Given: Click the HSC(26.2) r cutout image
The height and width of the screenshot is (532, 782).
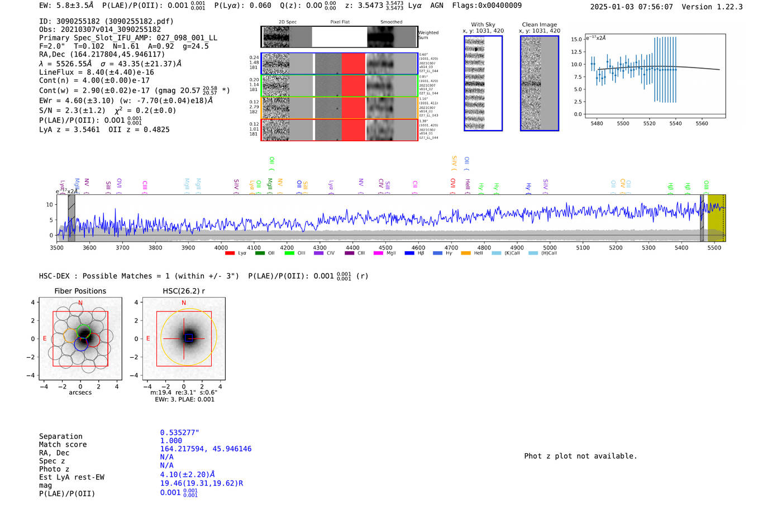Looking at the screenshot, I should tap(184, 339).
